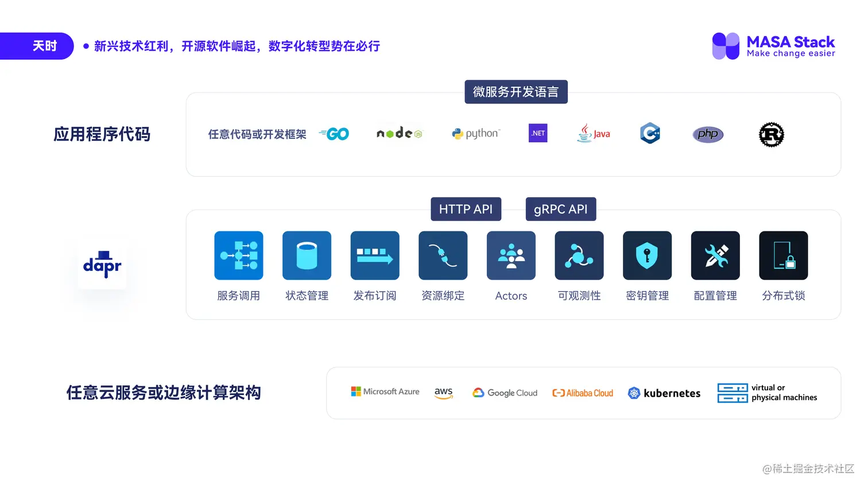The height and width of the screenshot is (488, 868).
Task: Select the 服务调用 service invocation icon
Action: click(x=239, y=255)
